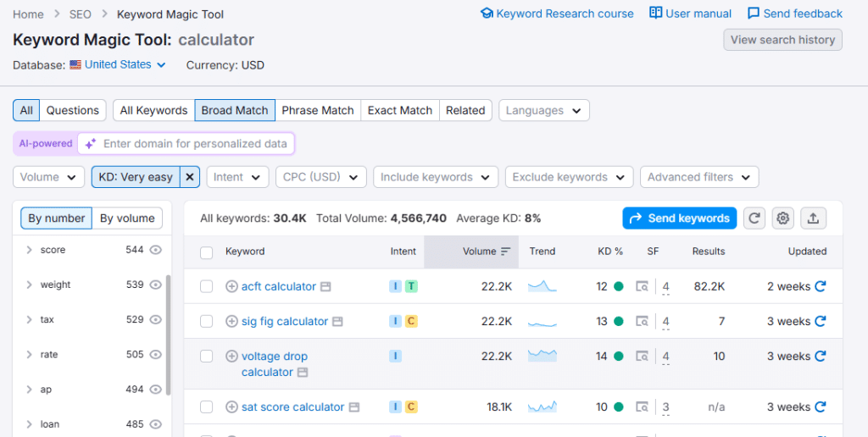Go to SEO breadcrumb

pos(81,14)
